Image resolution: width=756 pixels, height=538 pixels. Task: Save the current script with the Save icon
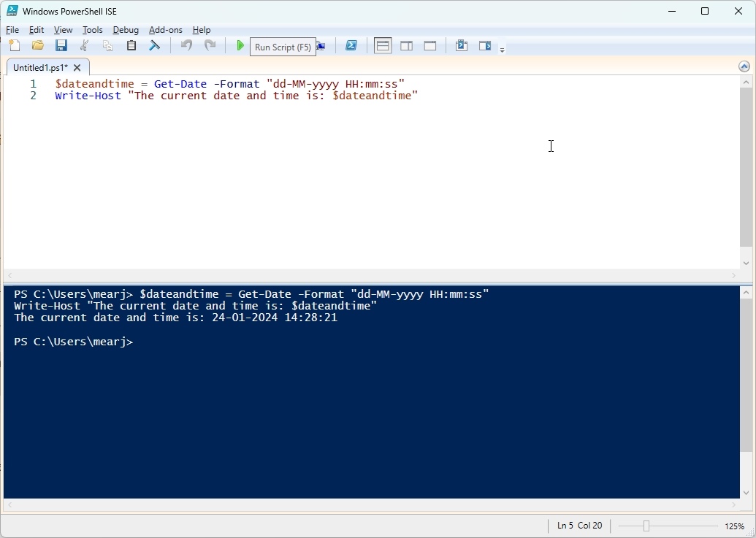[x=61, y=45]
